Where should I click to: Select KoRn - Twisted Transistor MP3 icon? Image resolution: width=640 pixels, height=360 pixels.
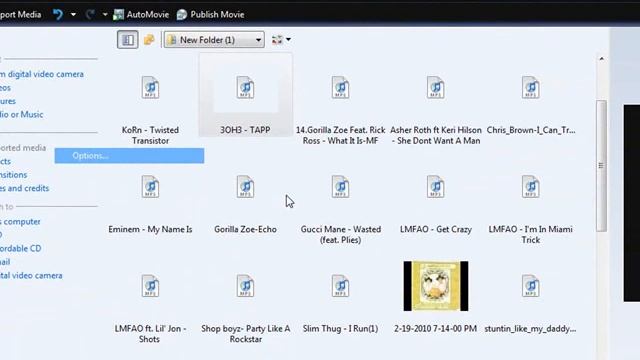point(150,87)
